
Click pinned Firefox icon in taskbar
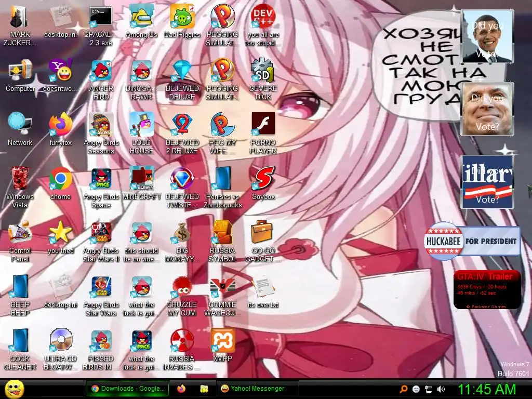tap(181, 389)
